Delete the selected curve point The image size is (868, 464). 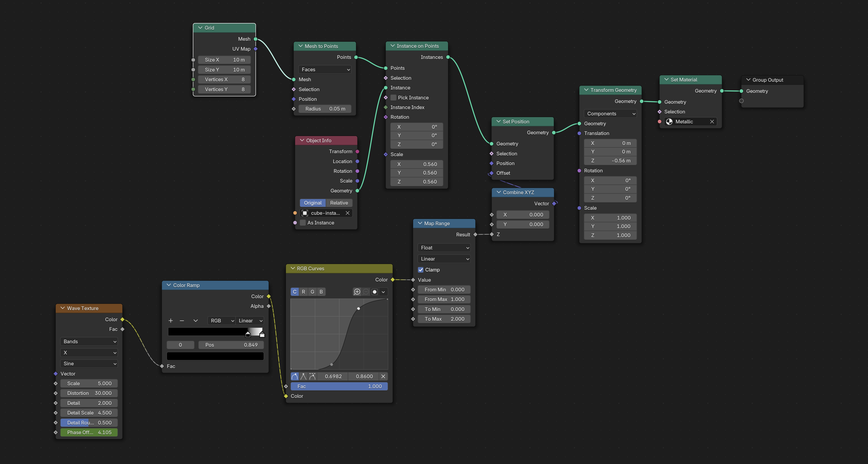383,376
